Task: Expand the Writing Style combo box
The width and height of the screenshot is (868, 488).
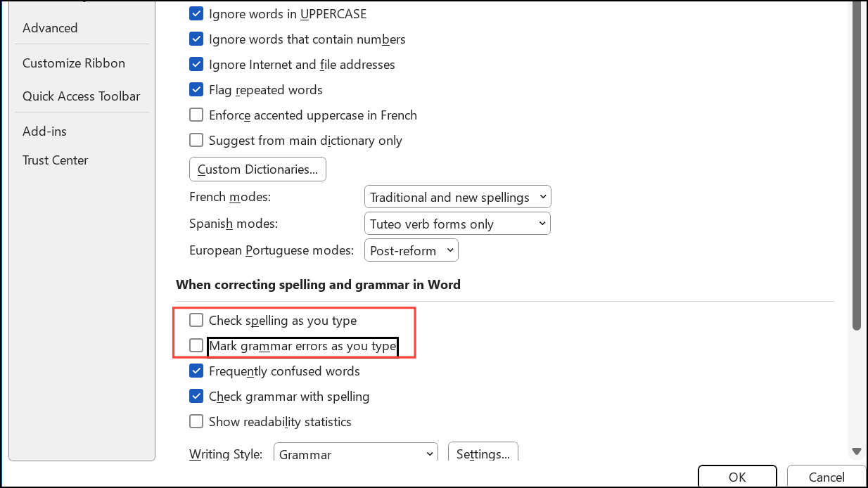Action: (x=355, y=454)
